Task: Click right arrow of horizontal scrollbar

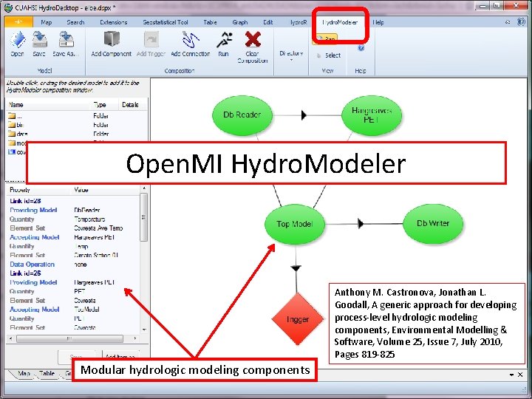Action: pyautogui.click(x=135, y=338)
